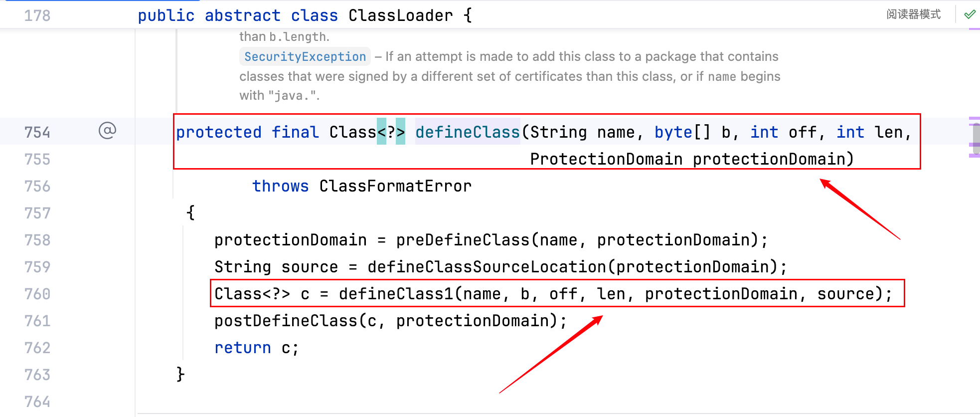The height and width of the screenshot is (417, 980).
Task: Click the green inspection checkmark icon
Action: click(970, 14)
